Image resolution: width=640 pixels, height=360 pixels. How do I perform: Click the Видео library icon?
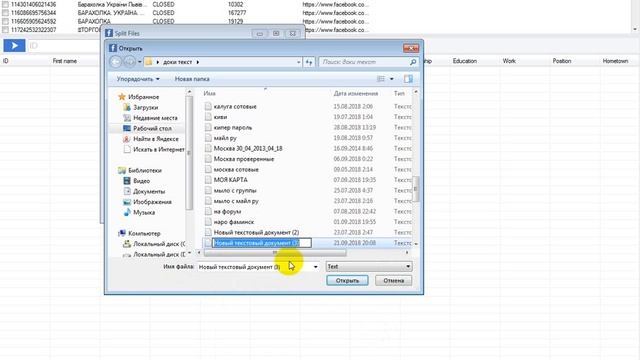pos(127,181)
